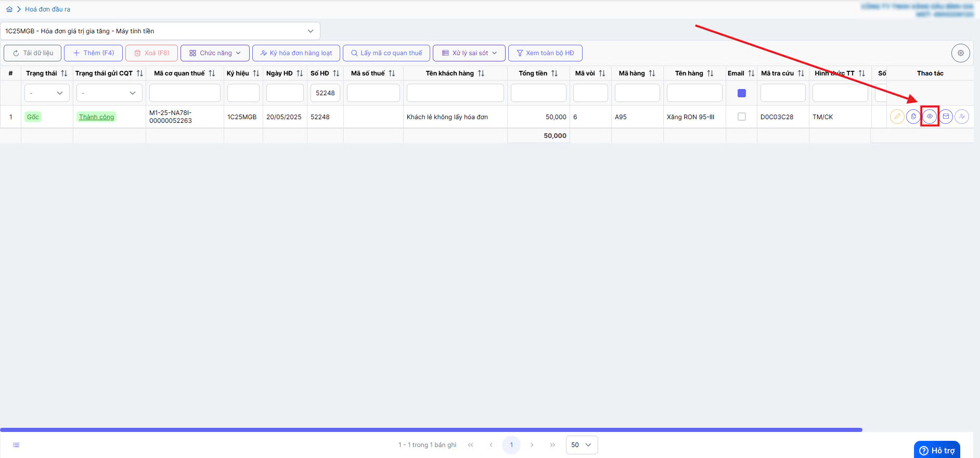Click Thành công status link
The width and height of the screenshot is (980, 458).
96,117
